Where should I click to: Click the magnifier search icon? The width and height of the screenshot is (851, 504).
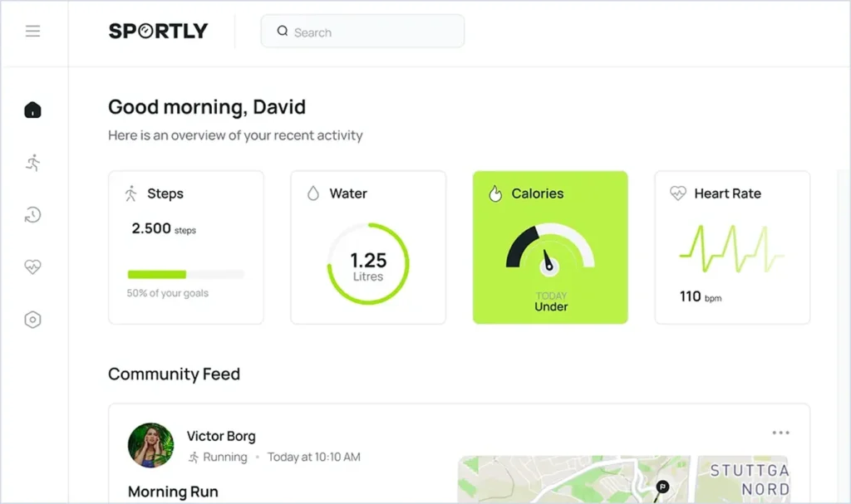click(x=283, y=32)
